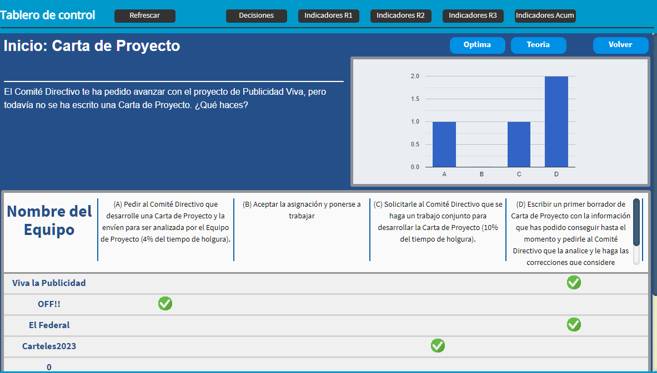This screenshot has width=657, height=373.
Task: Open Indicadores Acum view
Action: pos(545,16)
